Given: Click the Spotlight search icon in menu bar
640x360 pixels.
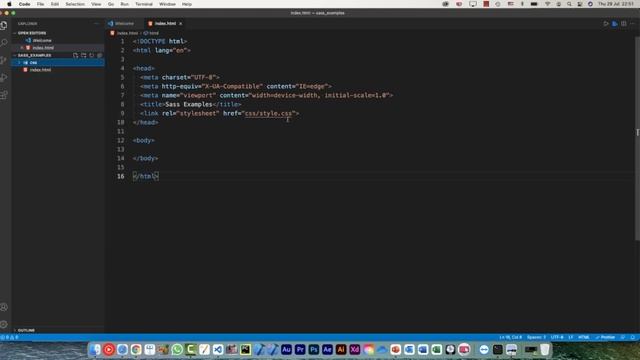Looking at the screenshot, I should click(x=569, y=4).
